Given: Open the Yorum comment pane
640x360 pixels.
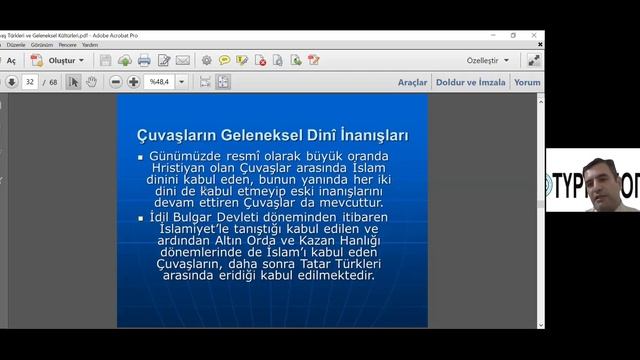Looking at the screenshot, I should [527, 82].
